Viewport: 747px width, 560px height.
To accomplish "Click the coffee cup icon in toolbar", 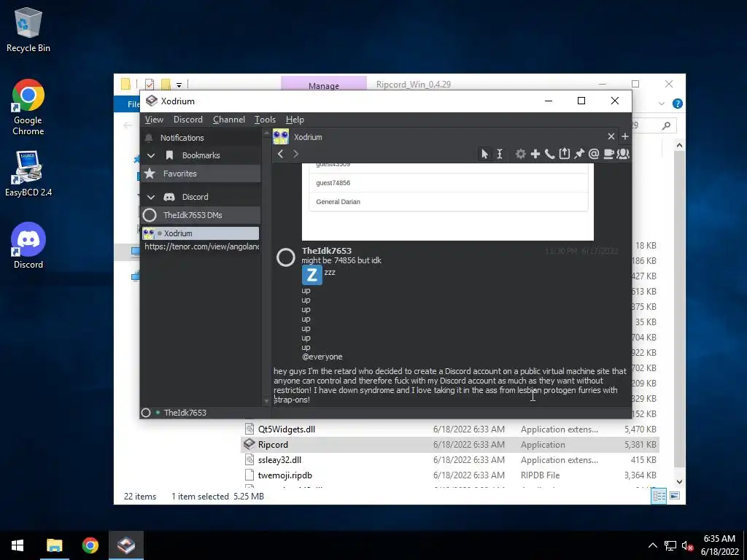I will 608,154.
